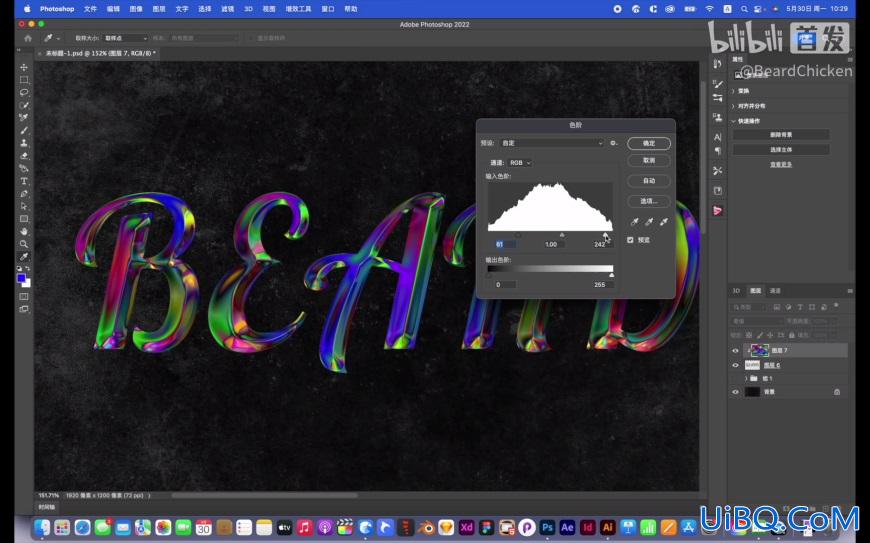870x543 pixels.
Task: Click the Home icon in options bar
Action: 28,38
